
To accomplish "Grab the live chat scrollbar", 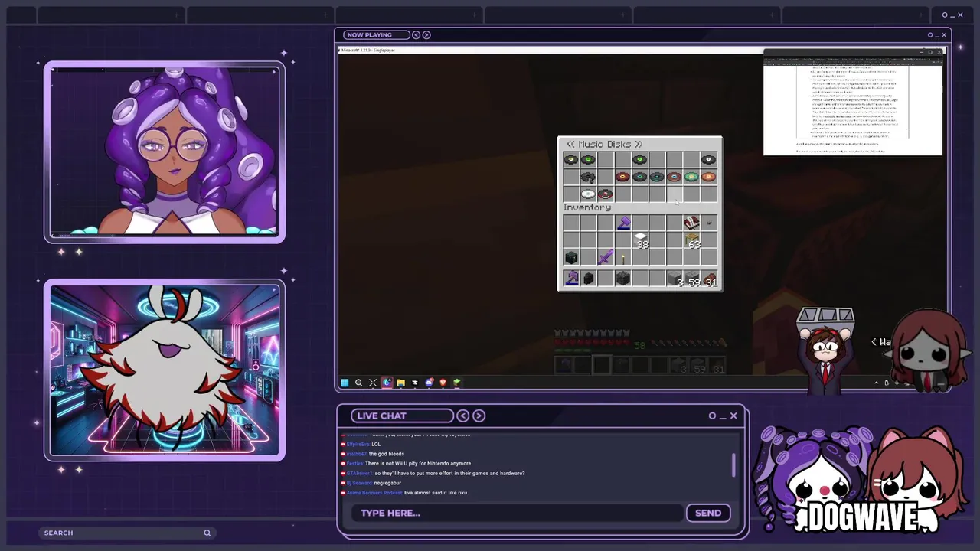I will click(x=733, y=465).
